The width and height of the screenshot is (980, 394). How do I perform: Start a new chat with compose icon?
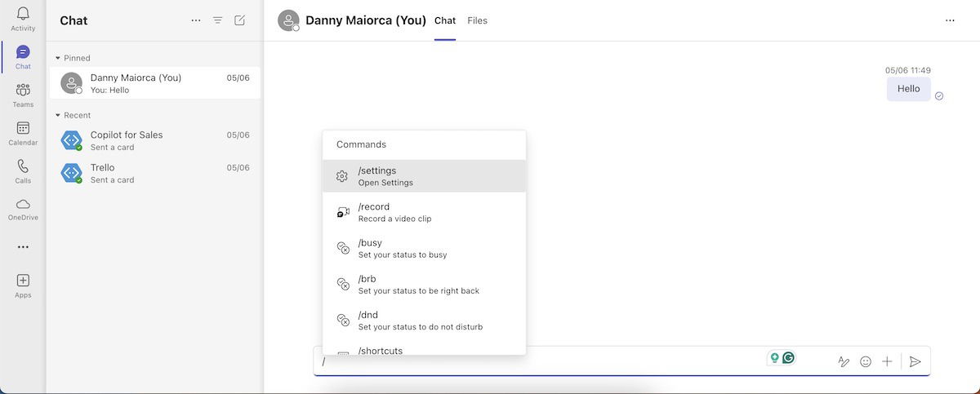240,20
